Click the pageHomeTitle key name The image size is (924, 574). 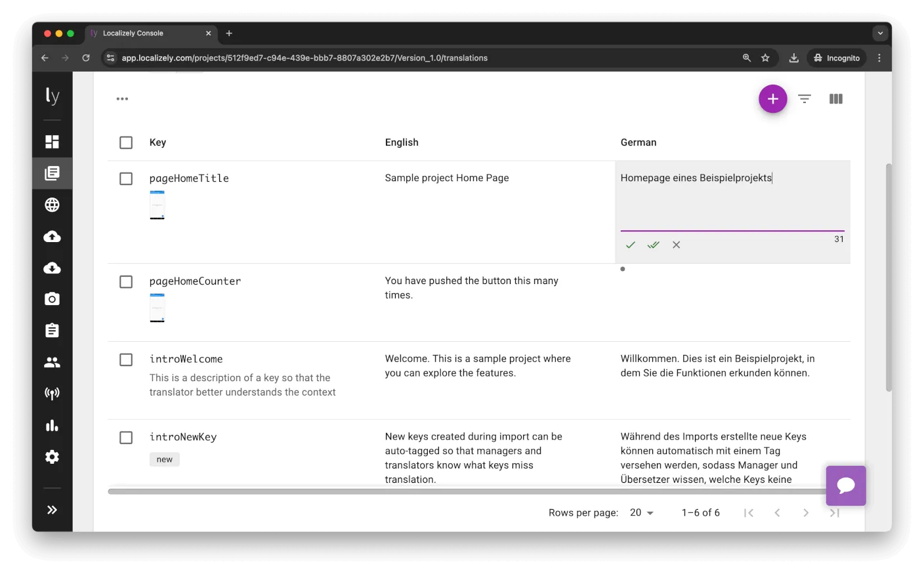tap(189, 178)
